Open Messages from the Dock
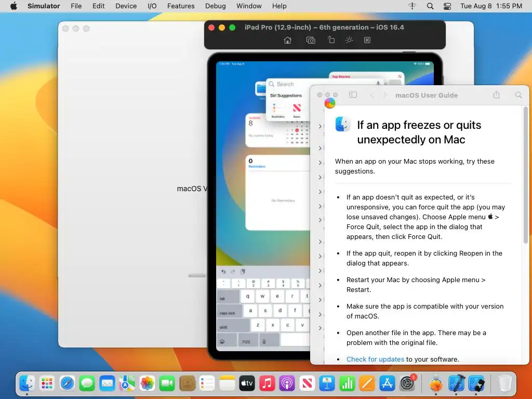Image resolution: width=532 pixels, height=399 pixels. pos(87,384)
